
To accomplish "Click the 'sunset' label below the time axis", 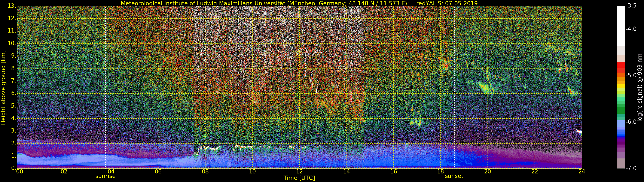I will (x=454, y=176).
